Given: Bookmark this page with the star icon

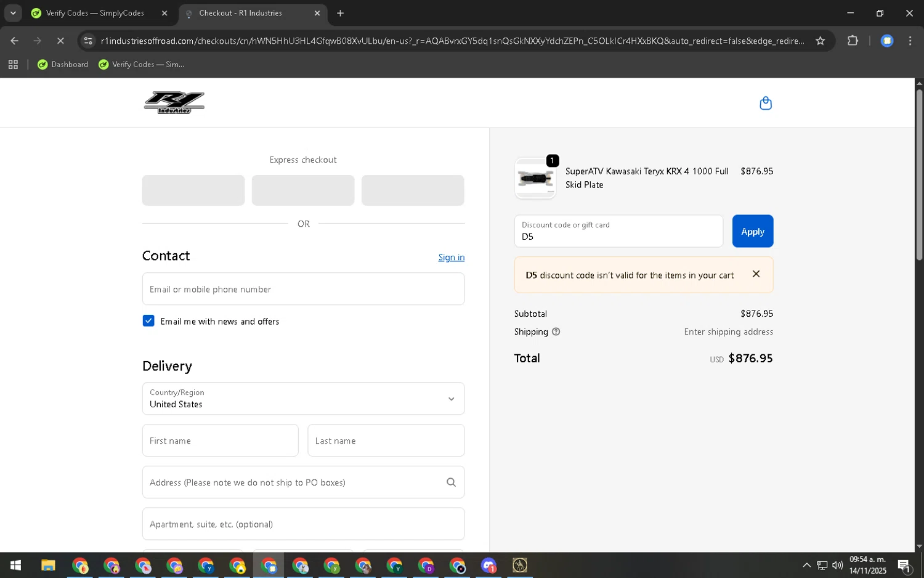Looking at the screenshot, I should click(x=820, y=41).
